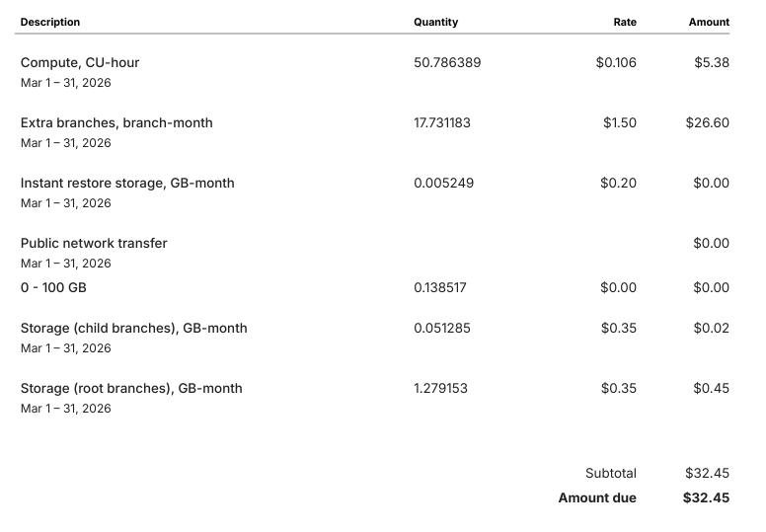
Task: Click the 0.138517 network transfer quantity
Action: (440, 287)
